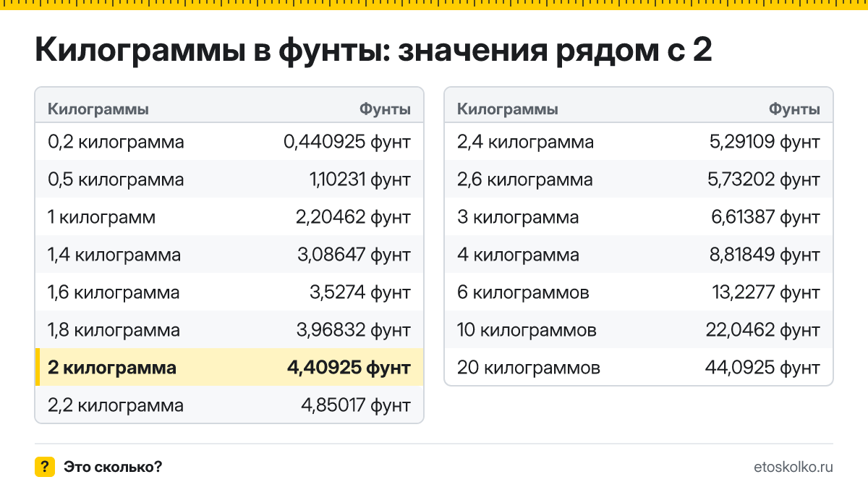The image size is (868, 490).
Task: Select the '5,73202 фунт' value
Action: tap(764, 179)
